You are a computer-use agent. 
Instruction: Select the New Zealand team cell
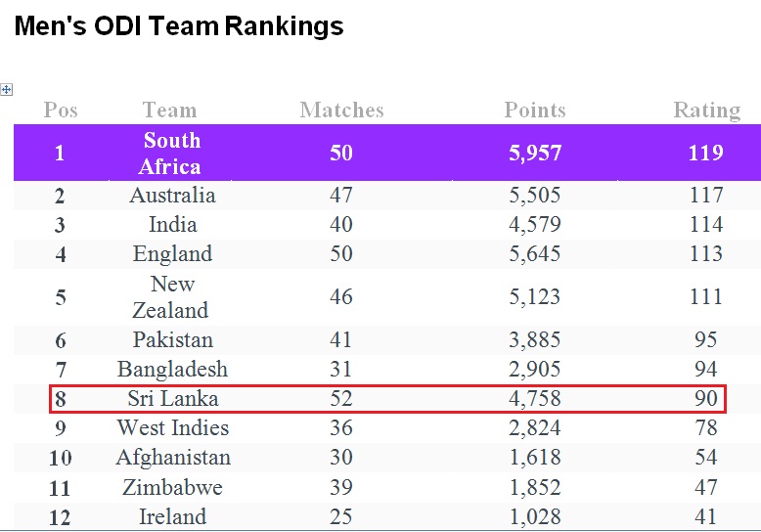[x=170, y=297]
